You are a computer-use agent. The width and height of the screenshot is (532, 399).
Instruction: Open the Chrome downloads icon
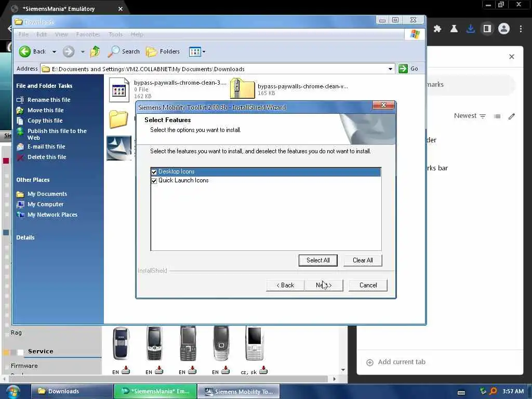[471, 29]
